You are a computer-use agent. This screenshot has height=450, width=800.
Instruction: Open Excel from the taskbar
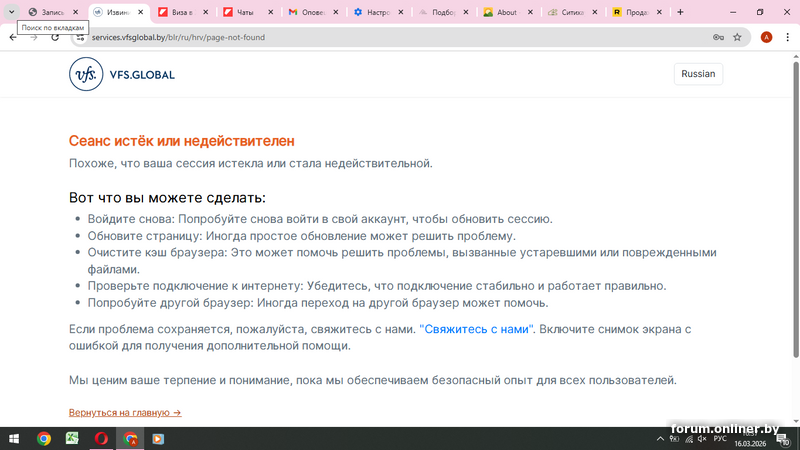72,439
